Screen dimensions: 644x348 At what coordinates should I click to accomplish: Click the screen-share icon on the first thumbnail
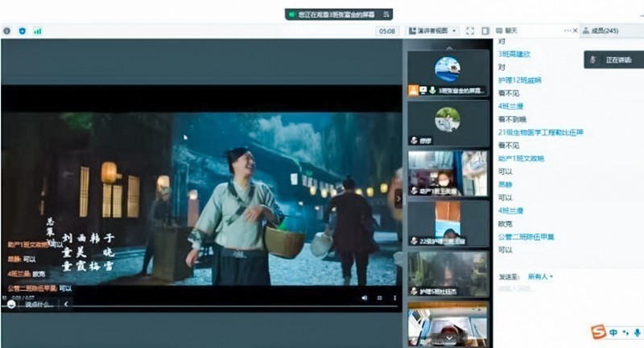tap(423, 90)
